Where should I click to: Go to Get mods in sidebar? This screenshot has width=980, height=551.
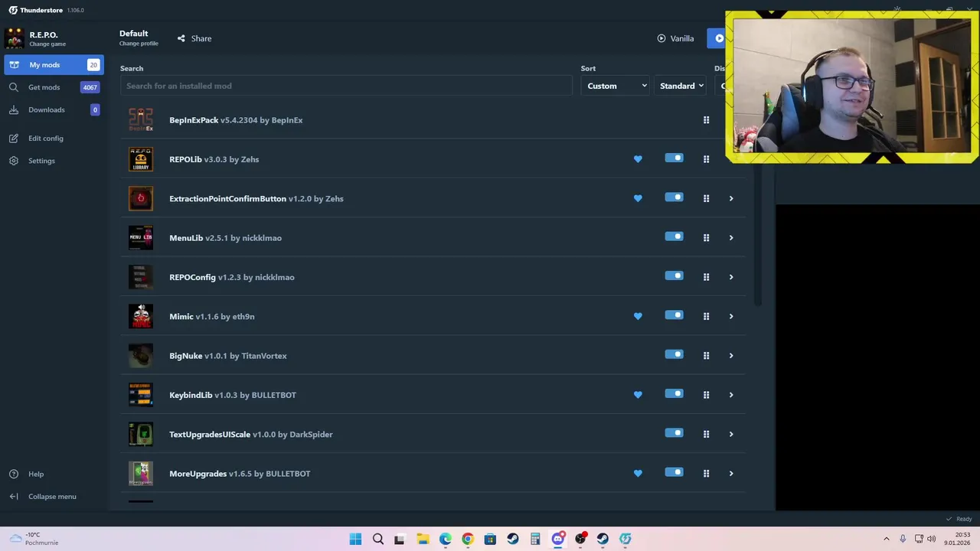pyautogui.click(x=54, y=87)
